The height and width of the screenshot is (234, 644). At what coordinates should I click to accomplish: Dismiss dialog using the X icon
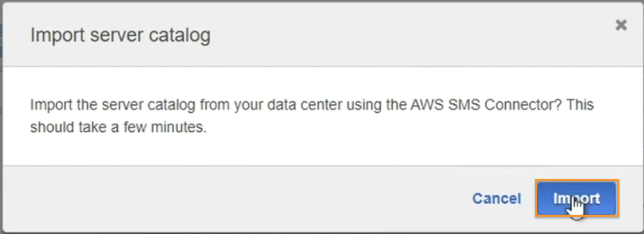(x=621, y=25)
